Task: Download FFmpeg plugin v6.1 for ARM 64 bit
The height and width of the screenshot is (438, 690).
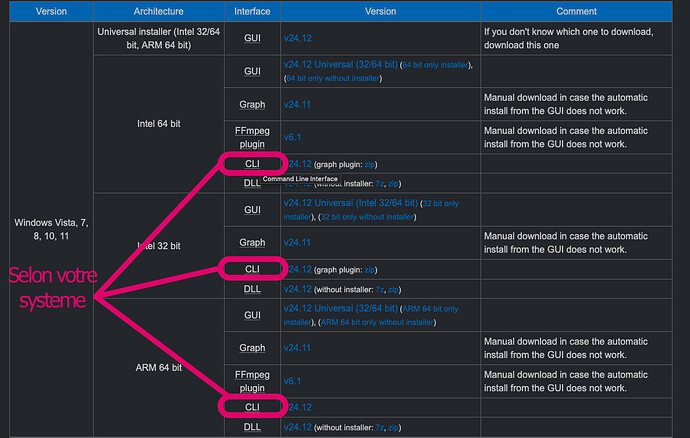Action: pyautogui.click(x=294, y=381)
